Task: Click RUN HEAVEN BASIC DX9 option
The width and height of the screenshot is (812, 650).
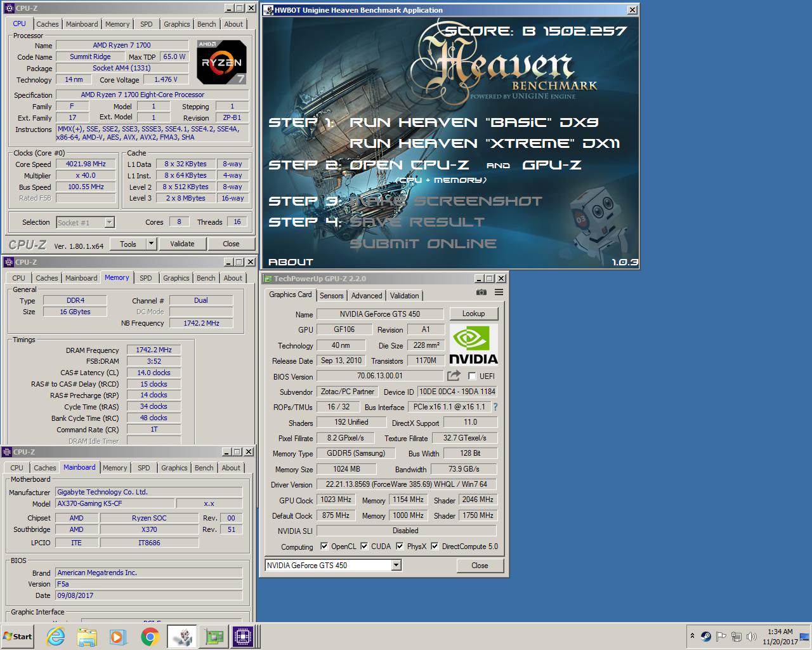Action: coord(474,123)
